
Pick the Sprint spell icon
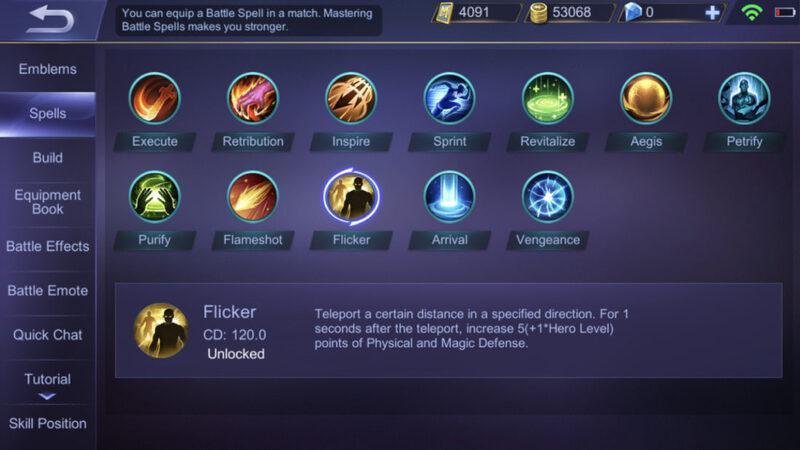click(x=449, y=98)
